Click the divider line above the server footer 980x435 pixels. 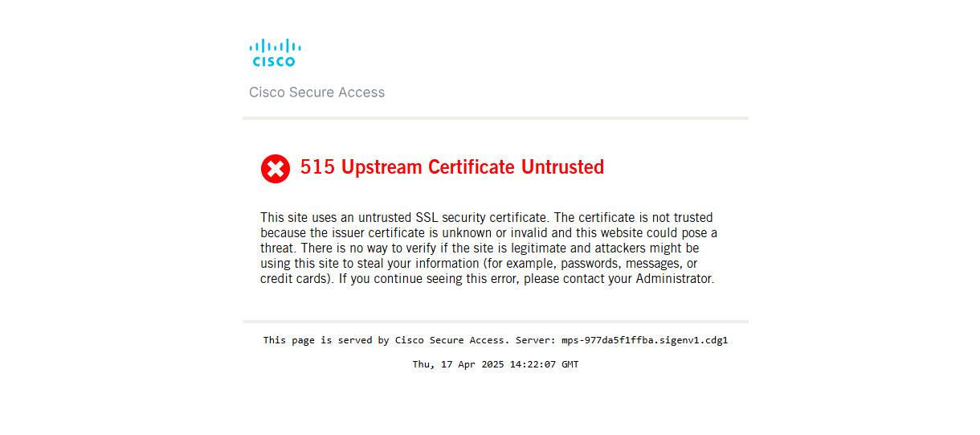tap(495, 322)
